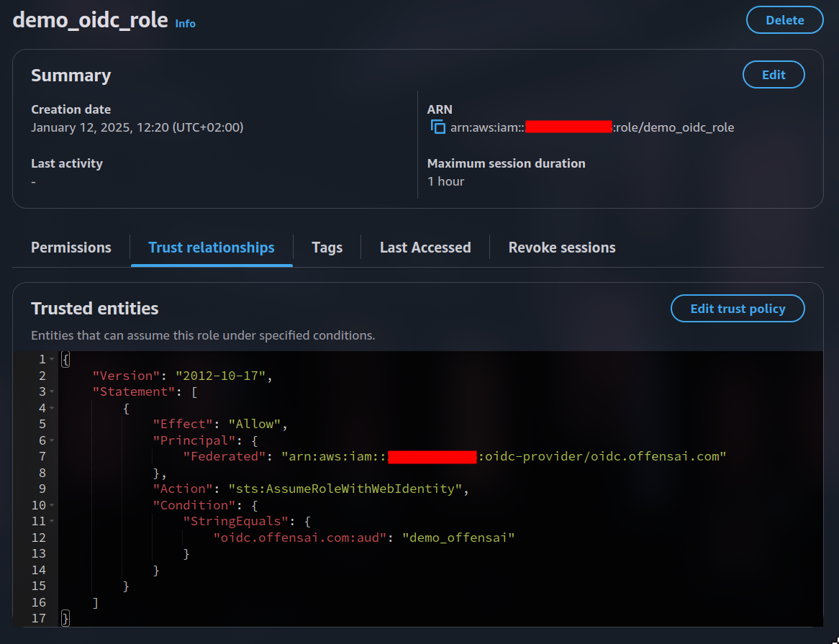Click the demo_oidc_role page title

pyautogui.click(x=89, y=20)
